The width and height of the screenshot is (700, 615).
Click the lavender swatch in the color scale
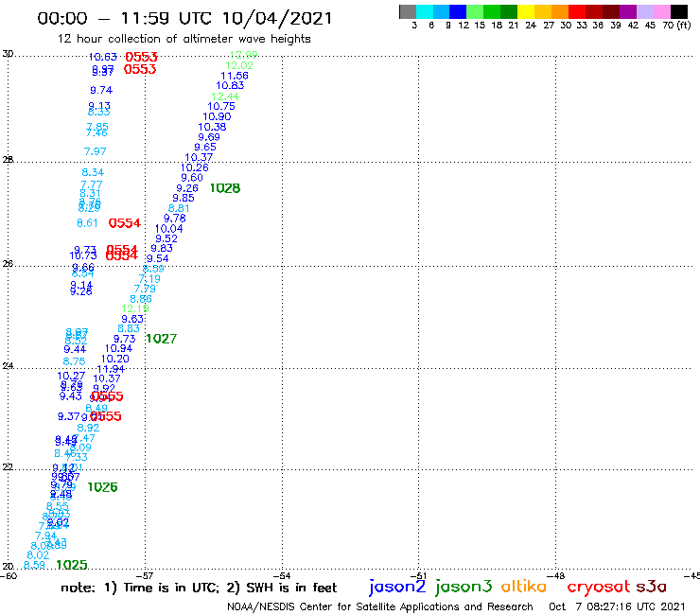click(644, 11)
